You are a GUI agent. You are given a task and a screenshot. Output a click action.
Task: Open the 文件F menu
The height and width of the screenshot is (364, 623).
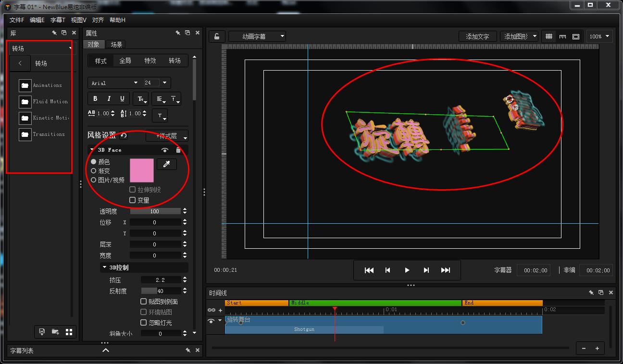(17, 20)
